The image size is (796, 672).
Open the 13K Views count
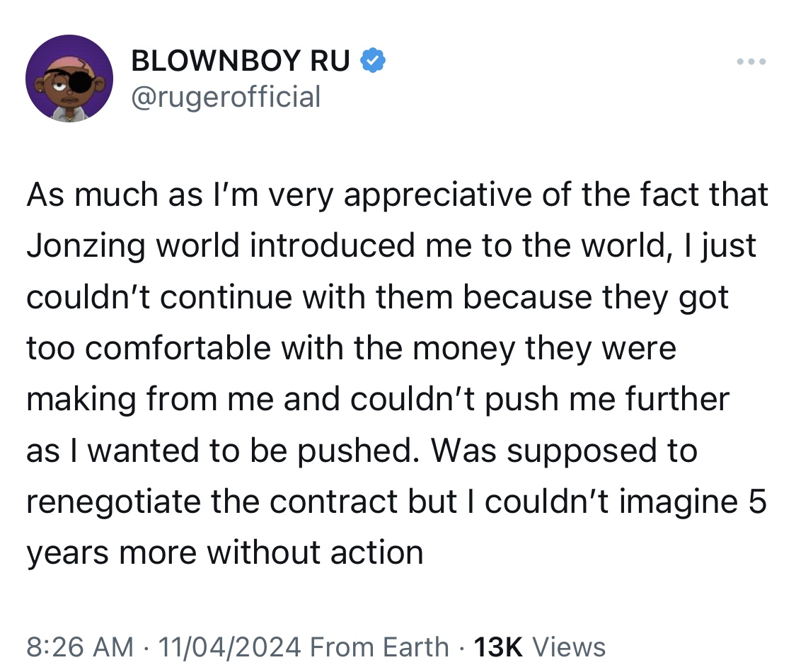(539, 647)
